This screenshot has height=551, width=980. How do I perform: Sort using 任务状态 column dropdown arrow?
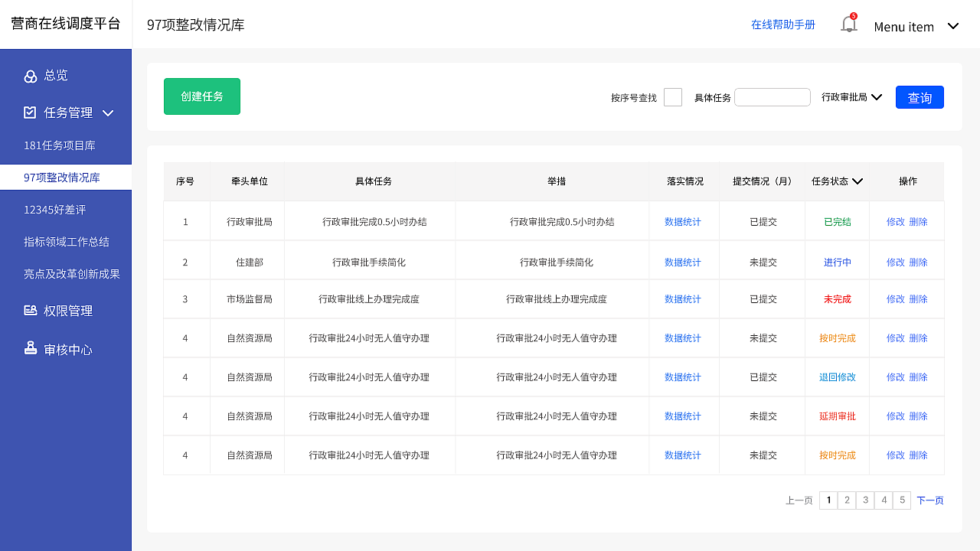857,181
